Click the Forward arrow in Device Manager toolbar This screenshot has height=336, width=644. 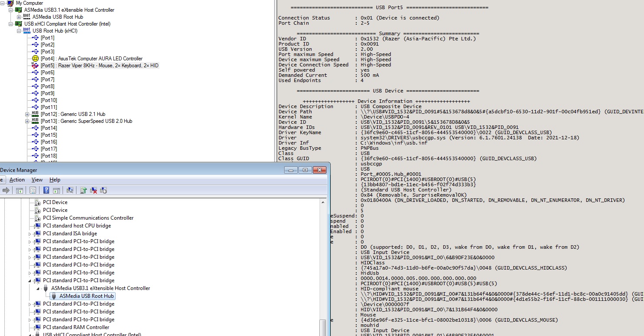(x=6, y=190)
